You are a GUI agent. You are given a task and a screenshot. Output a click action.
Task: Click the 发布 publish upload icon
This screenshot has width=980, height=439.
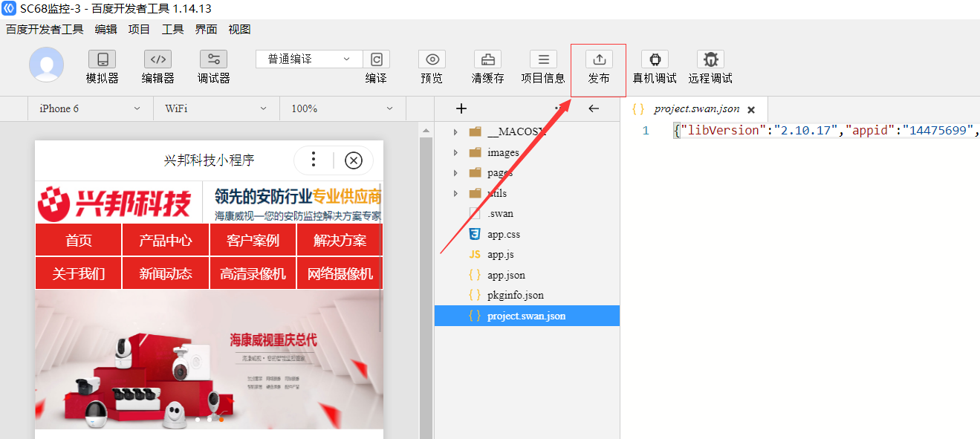(x=599, y=59)
